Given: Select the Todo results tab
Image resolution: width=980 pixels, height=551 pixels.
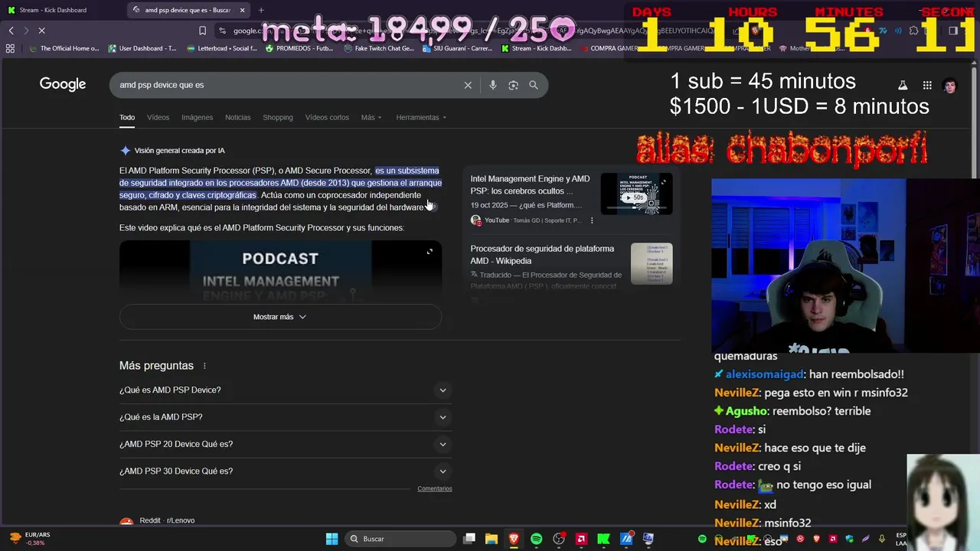Looking at the screenshot, I should (127, 117).
